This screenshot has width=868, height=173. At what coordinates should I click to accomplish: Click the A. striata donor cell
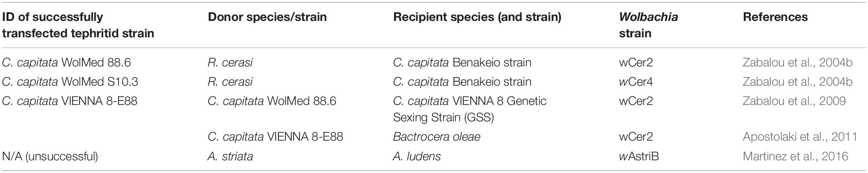click(x=230, y=156)
